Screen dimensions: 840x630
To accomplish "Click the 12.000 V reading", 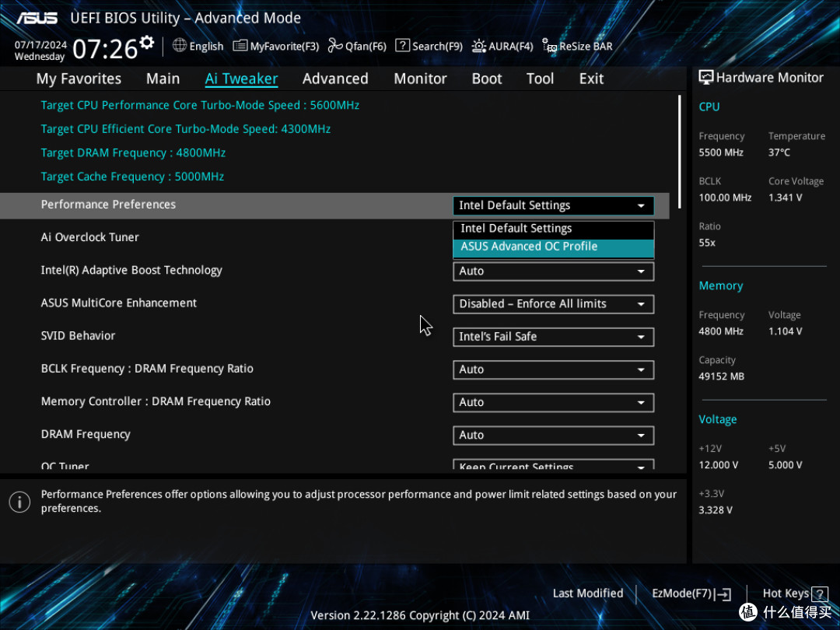I will pos(719,465).
